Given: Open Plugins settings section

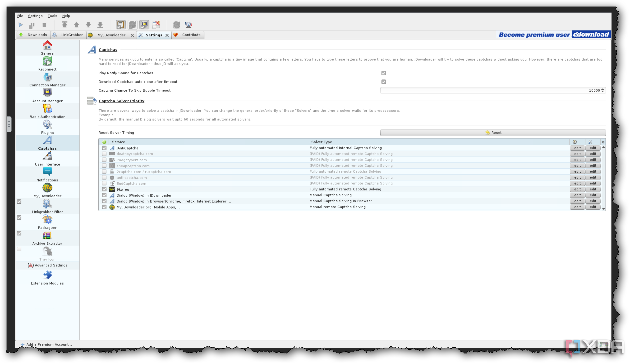Looking at the screenshot, I should point(48,127).
